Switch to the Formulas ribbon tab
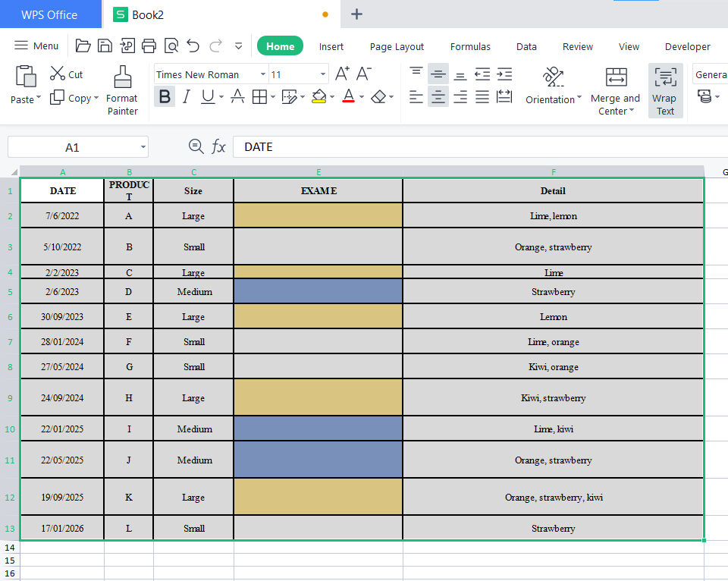This screenshot has height=581, width=728. [x=470, y=46]
